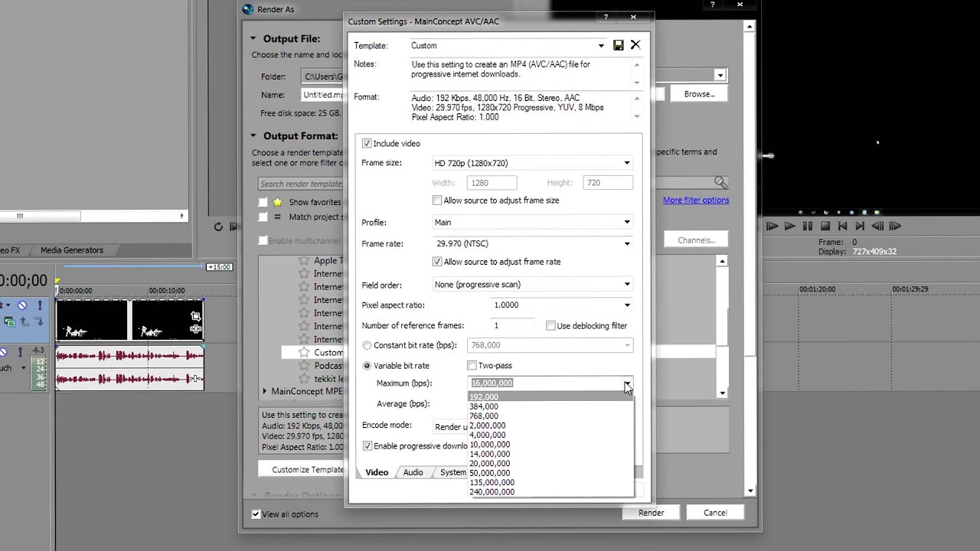Open Event Pan/Crop on video clip
Image resolution: width=980 pixels, height=551 pixels.
point(196,315)
